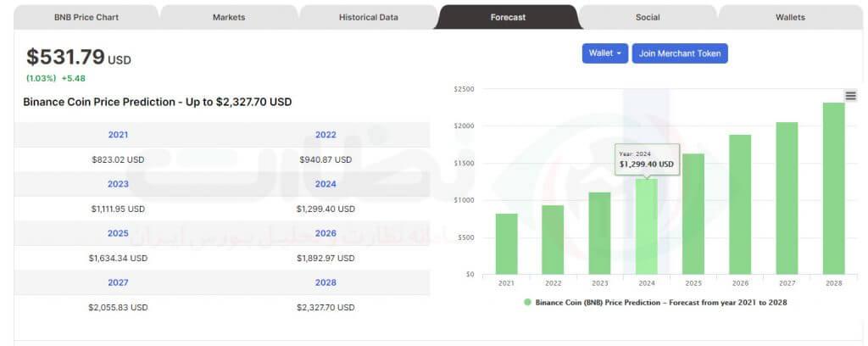Toggle the green legend dot for BNB series
Image resolution: width=868 pixels, height=346 pixels.
coord(527,302)
